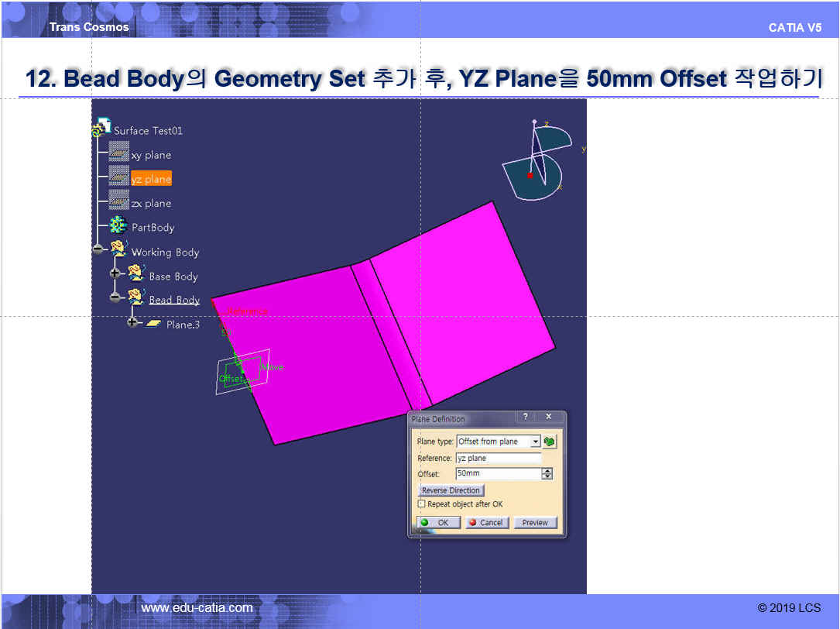Click the Offset value spinner arrows
This screenshot has width=840, height=629.
pos(547,473)
